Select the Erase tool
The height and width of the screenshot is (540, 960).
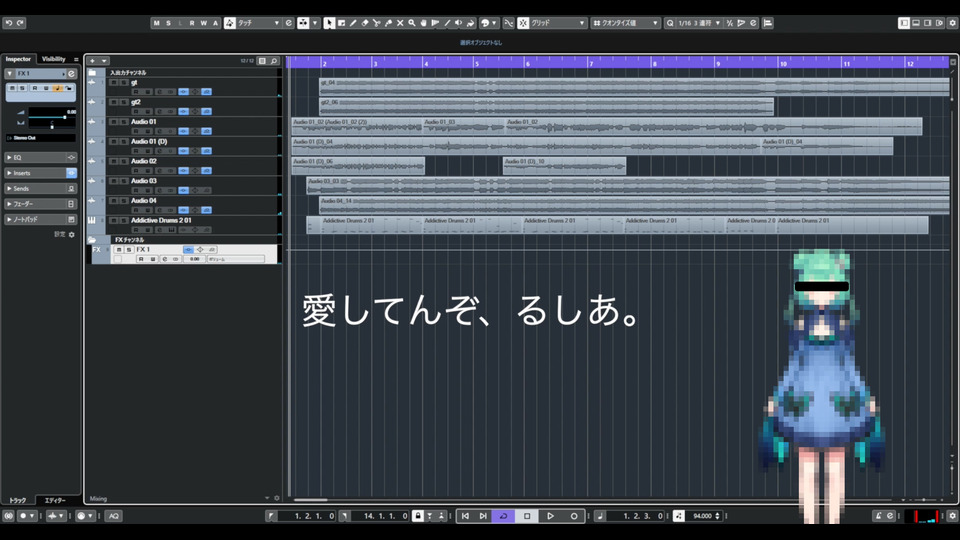point(365,23)
